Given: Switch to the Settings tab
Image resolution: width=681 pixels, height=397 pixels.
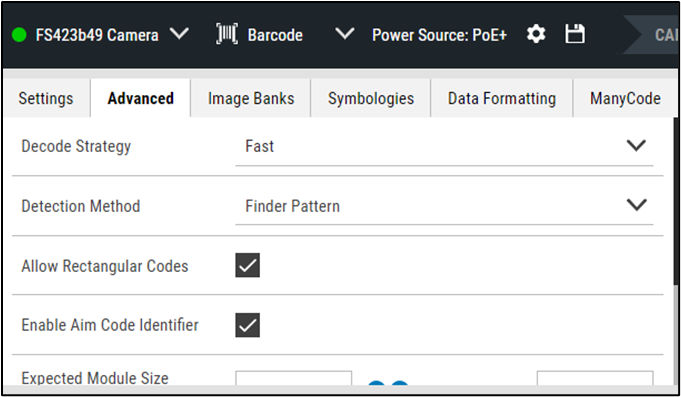Looking at the screenshot, I should click(x=46, y=99).
